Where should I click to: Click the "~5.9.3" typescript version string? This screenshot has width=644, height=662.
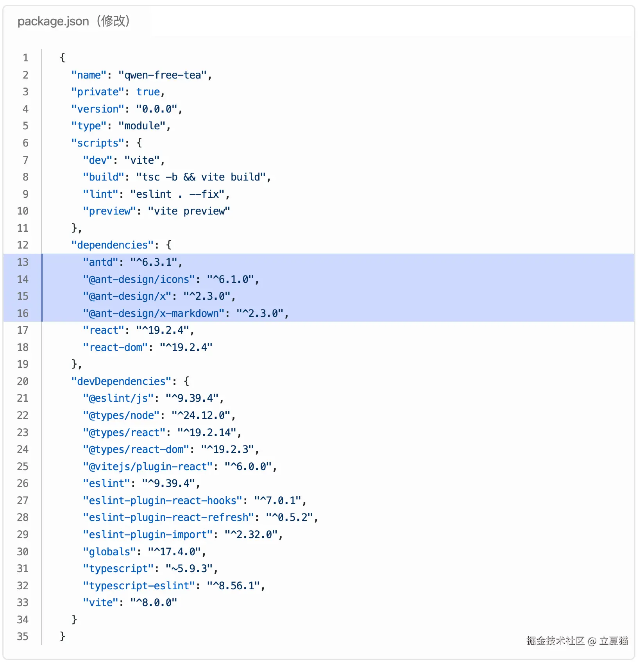189,569
